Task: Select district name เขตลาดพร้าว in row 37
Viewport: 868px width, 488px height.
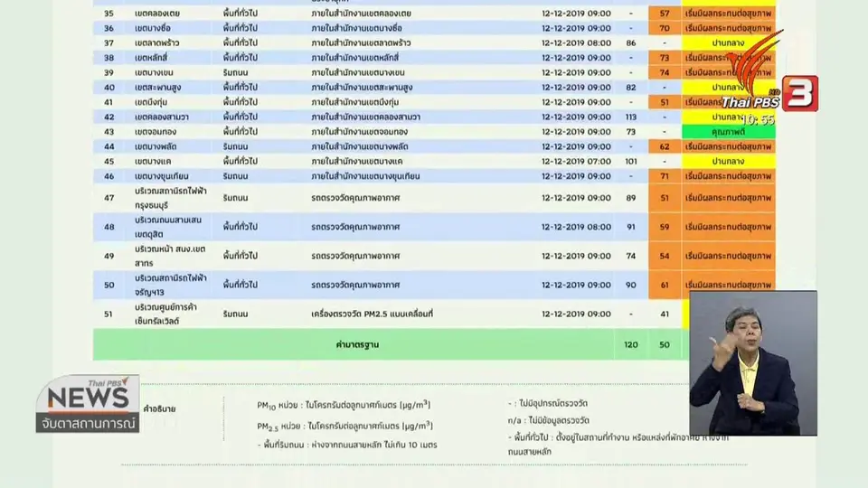Action: pyautogui.click(x=157, y=43)
